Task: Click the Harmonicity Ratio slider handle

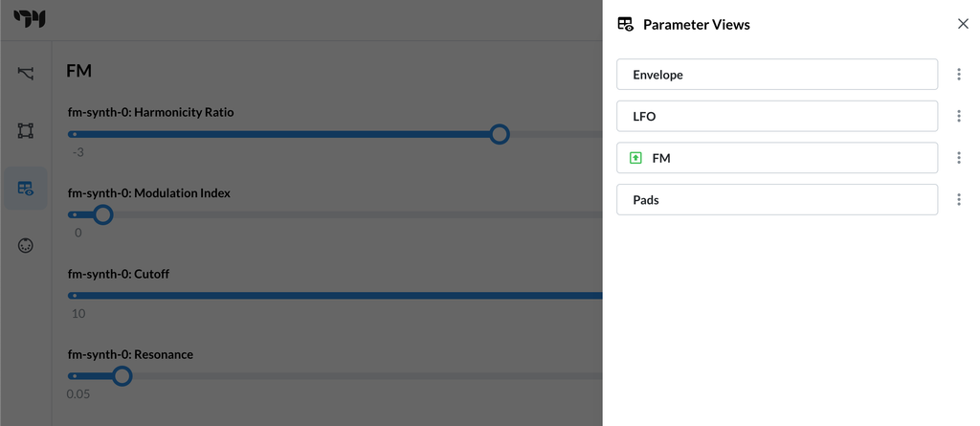Action: (499, 134)
